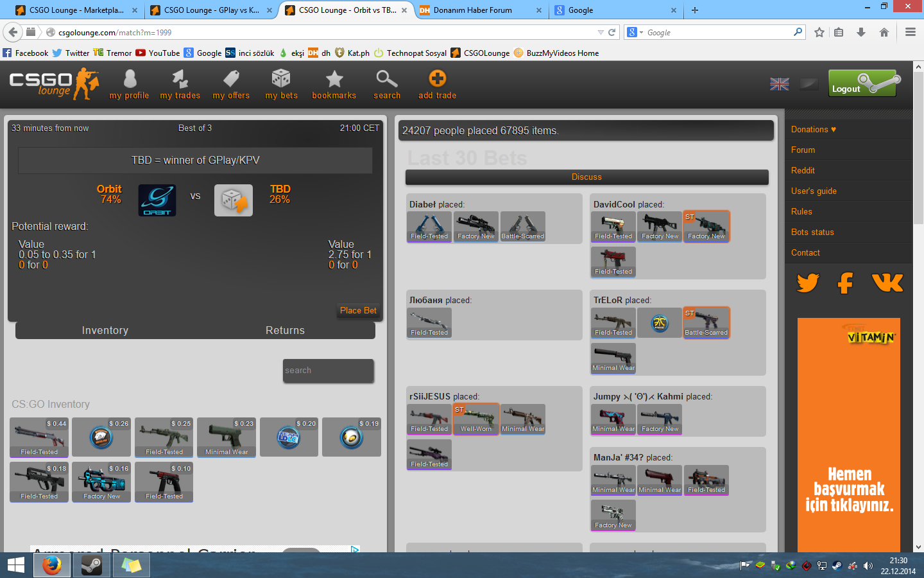Switch to the Returns tab
This screenshot has height=578, width=924.
tap(285, 330)
